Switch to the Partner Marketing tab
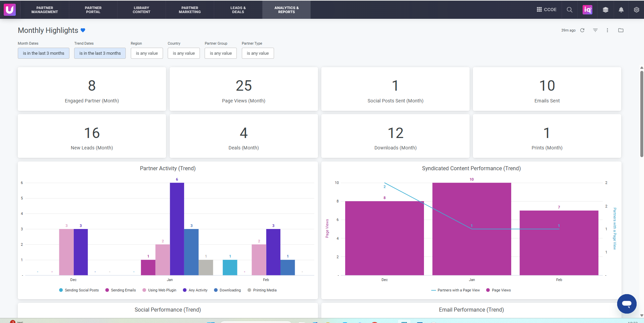This screenshot has width=644, height=323. (x=190, y=10)
